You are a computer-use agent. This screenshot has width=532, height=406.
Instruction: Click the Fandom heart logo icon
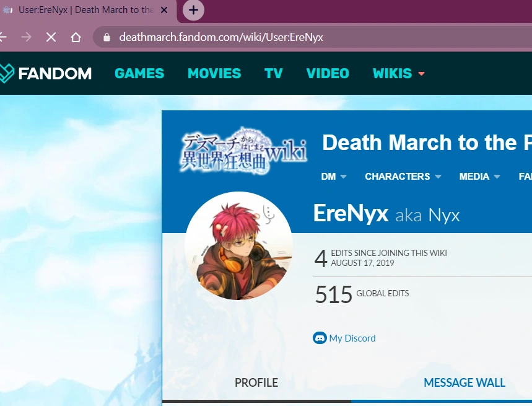point(6,73)
